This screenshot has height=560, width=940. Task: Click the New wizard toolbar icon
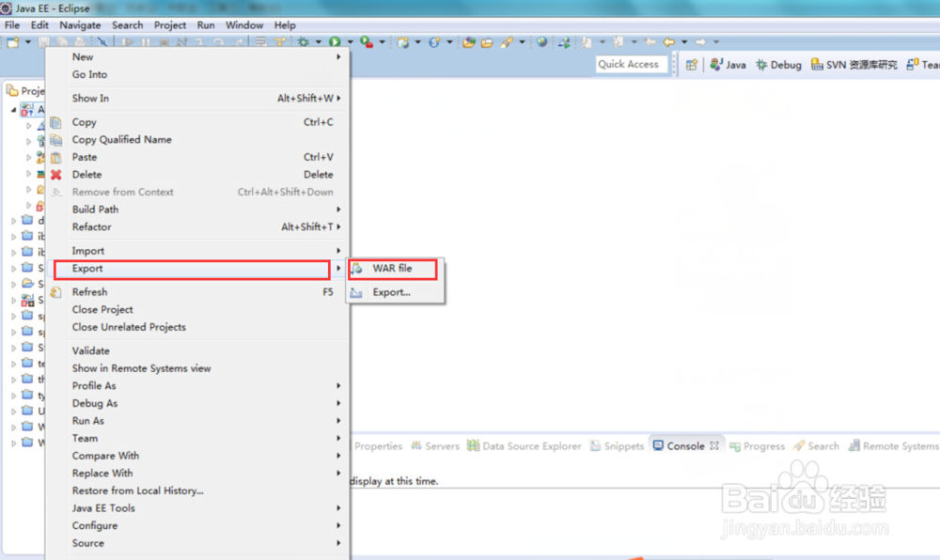point(13,42)
